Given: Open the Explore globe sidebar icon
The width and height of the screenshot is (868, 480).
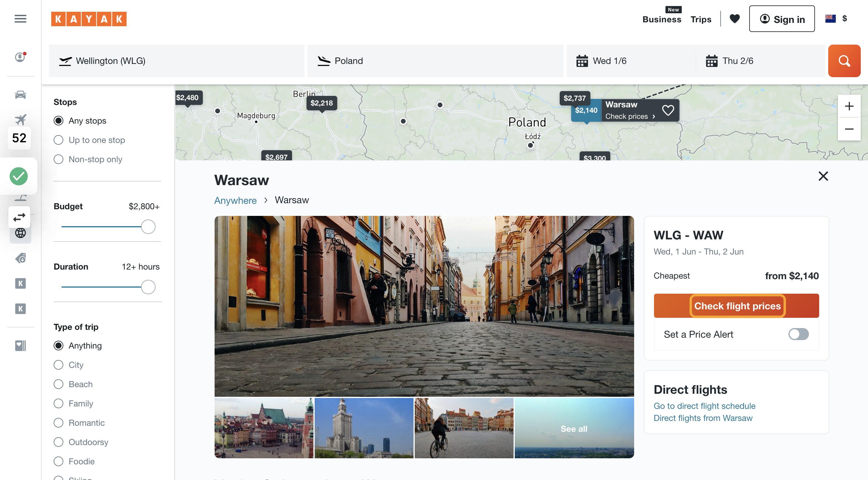Looking at the screenshot, I should coord(20,233).
